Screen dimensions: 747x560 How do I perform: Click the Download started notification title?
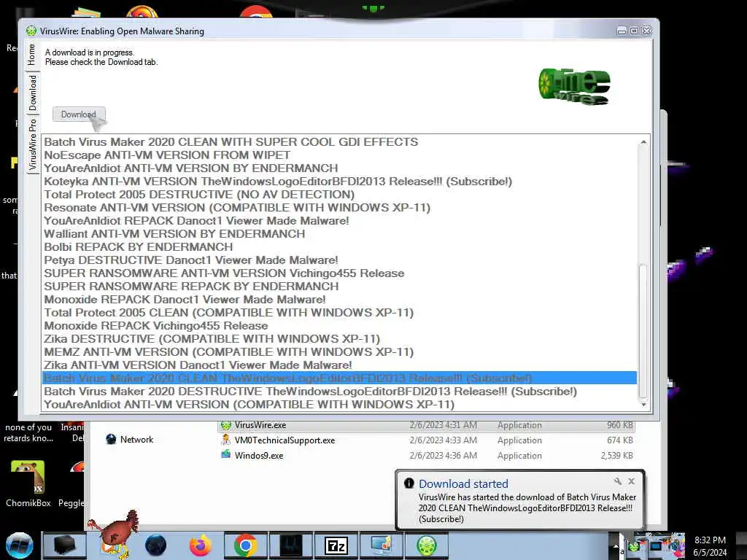(x=463, y=484)
